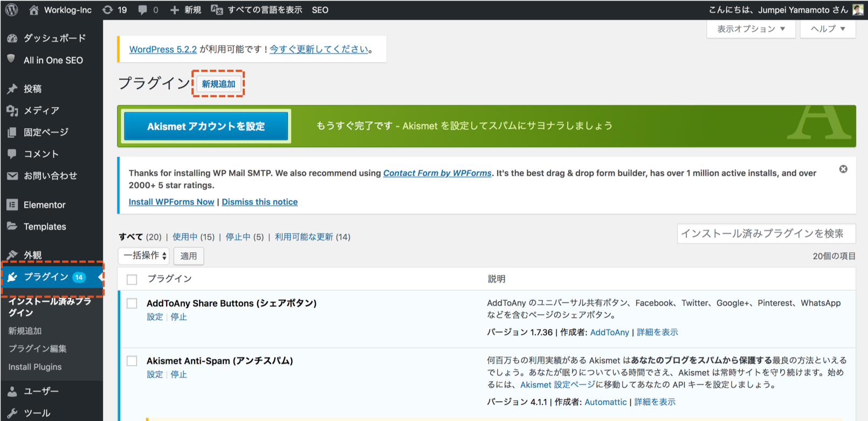Focus the installed plugins search field

(x=766, y=233)
